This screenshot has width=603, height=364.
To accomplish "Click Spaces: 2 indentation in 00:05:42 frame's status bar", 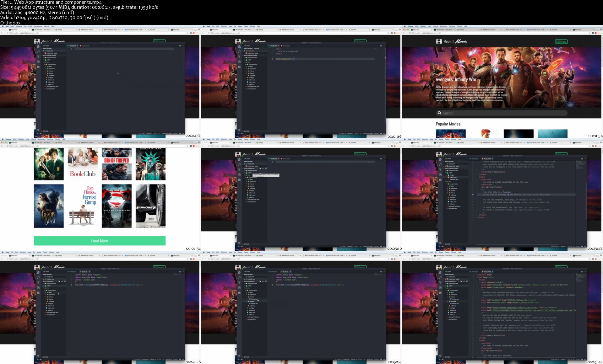I will click(563, 359).
